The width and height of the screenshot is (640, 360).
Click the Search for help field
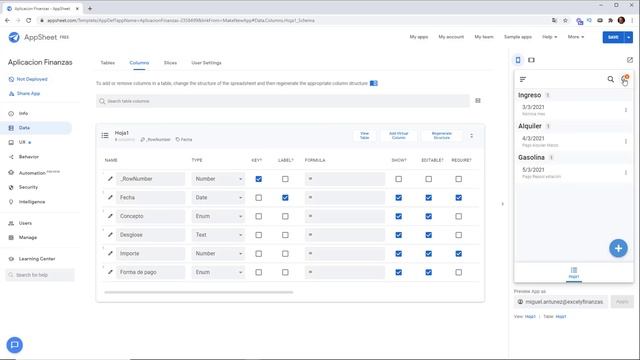tap(40, 275)
